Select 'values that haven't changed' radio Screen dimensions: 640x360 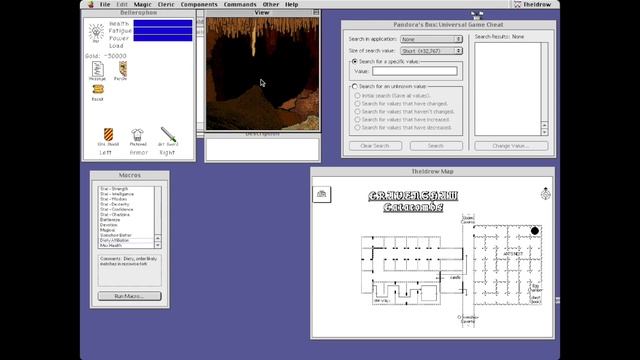358,111
